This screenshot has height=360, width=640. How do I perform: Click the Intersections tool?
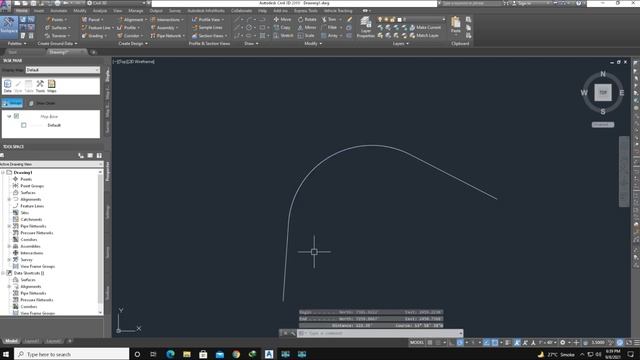(x=167, y=19)
